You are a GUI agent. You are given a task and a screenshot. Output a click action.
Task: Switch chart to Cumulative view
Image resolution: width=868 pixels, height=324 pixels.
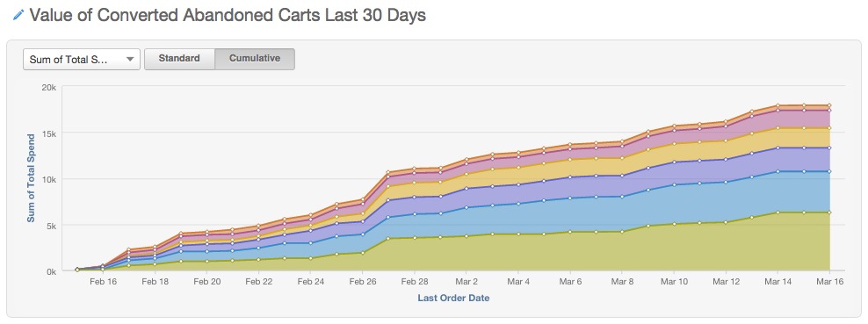255,59
